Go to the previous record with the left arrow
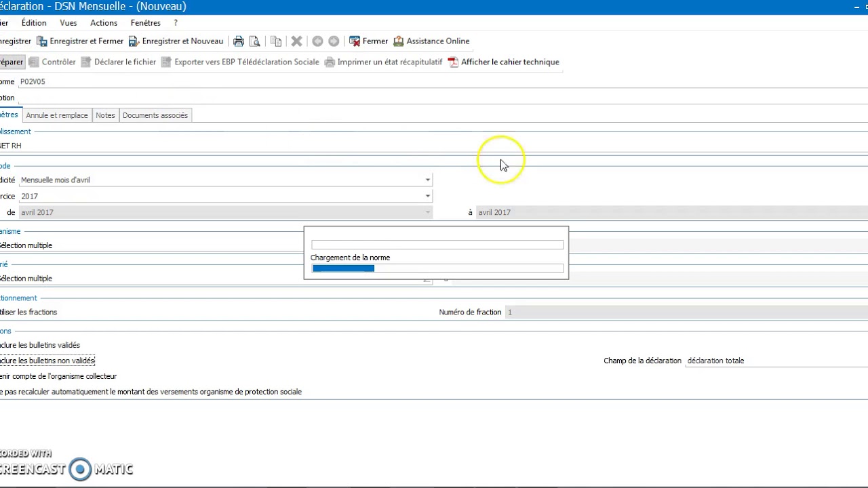The image size is (868, 488). click(x=317, y=41)
